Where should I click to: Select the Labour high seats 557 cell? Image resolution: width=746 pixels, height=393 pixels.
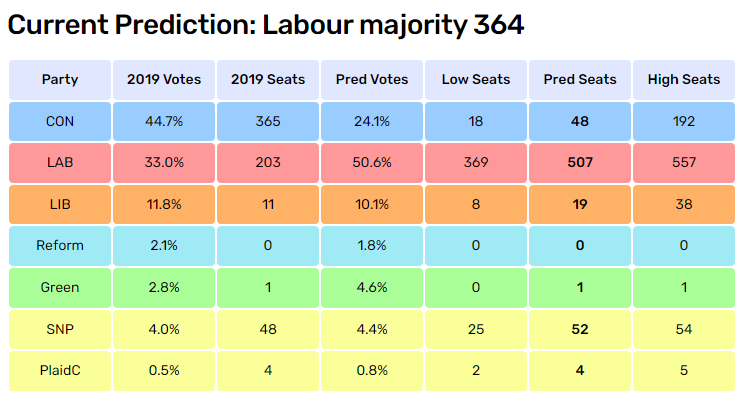[684, 163]
